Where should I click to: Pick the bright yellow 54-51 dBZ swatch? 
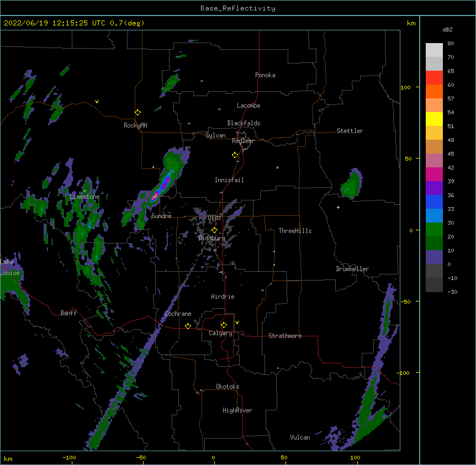pos(434,119)
